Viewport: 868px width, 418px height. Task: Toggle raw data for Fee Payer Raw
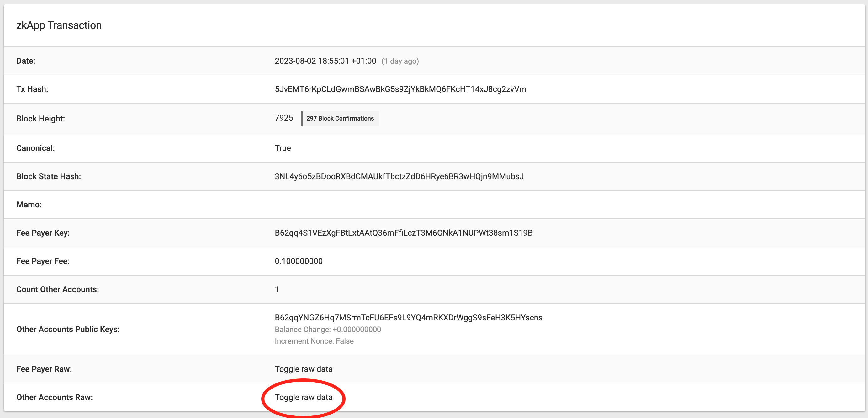(303, 369)
